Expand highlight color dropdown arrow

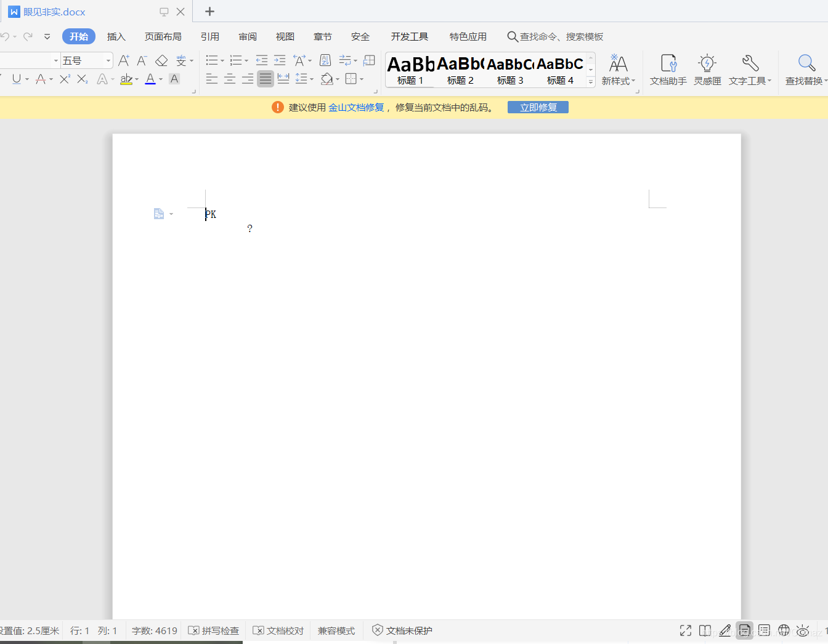137,79
